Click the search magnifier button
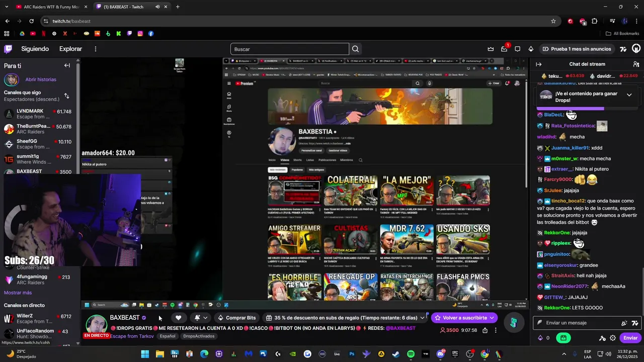Screen dimensions: 644x362 (356, 49)
